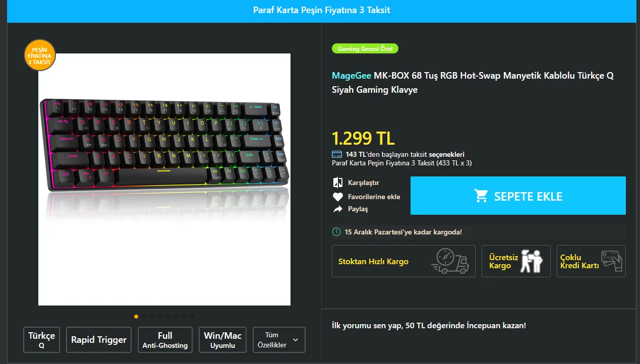Image resolution: width=640 pixels, height=364 pixels.
Task: Click the card icon in Çoklu Kredi Kartı box
Action: point(612,261)
